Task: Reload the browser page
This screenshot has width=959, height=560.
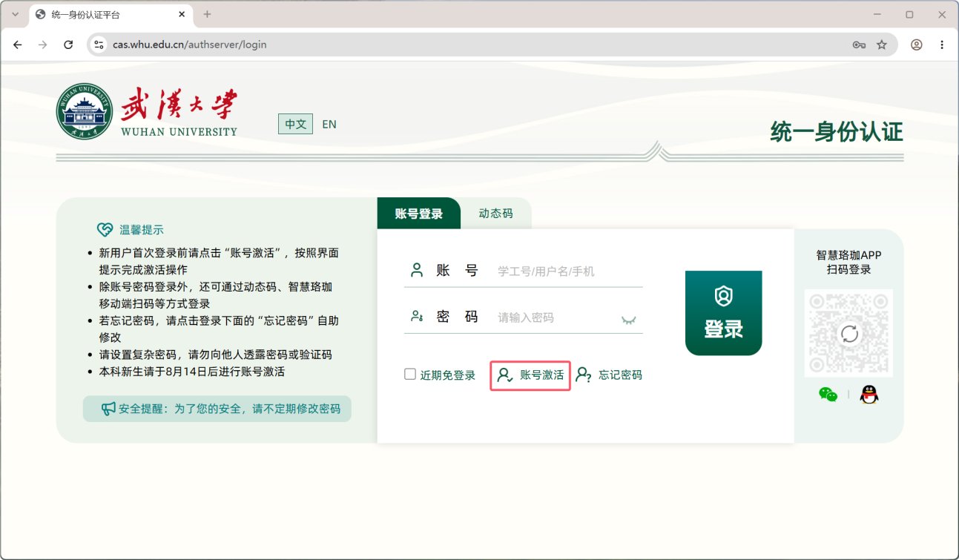Action: pyautogui.click(x=68, y=45)
